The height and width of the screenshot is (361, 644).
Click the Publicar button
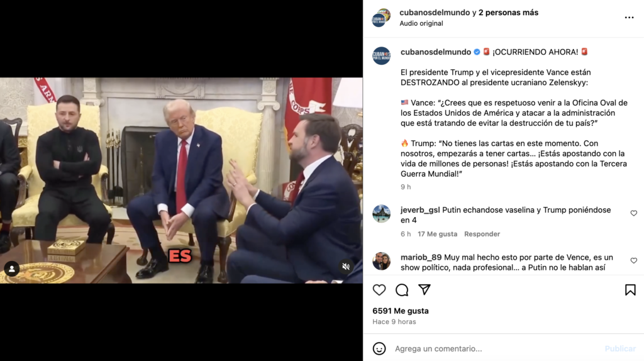[619, 348]
